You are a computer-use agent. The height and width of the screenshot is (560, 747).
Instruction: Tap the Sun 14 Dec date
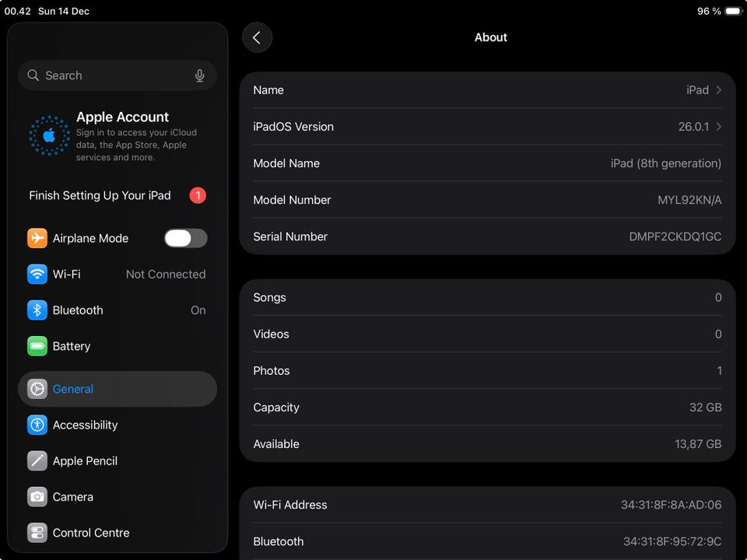(x=63, y=11)
